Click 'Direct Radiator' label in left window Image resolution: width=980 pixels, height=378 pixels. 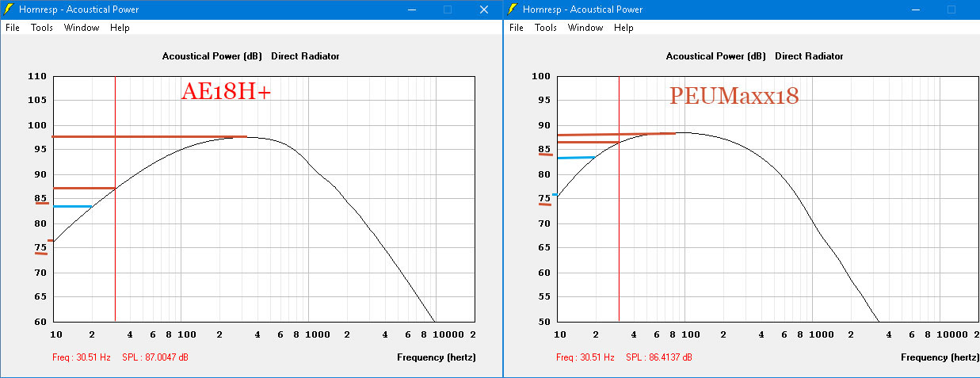coord(305,56)
